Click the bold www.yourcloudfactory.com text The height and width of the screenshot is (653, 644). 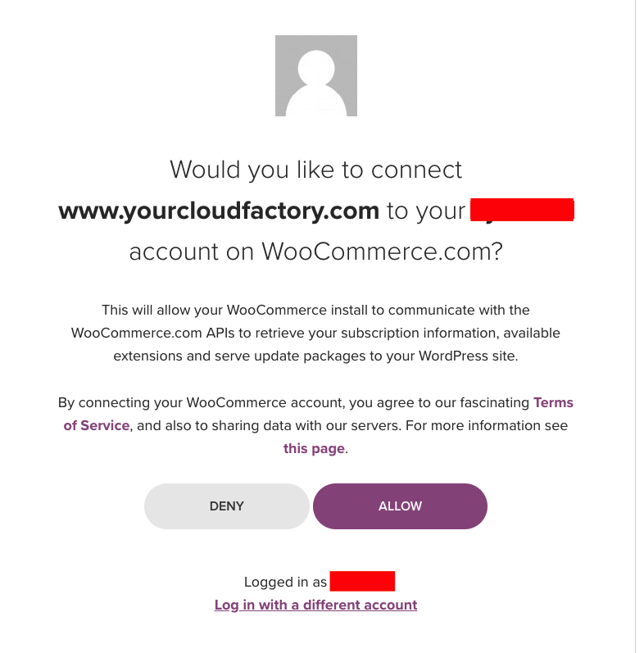coord(219,211)
